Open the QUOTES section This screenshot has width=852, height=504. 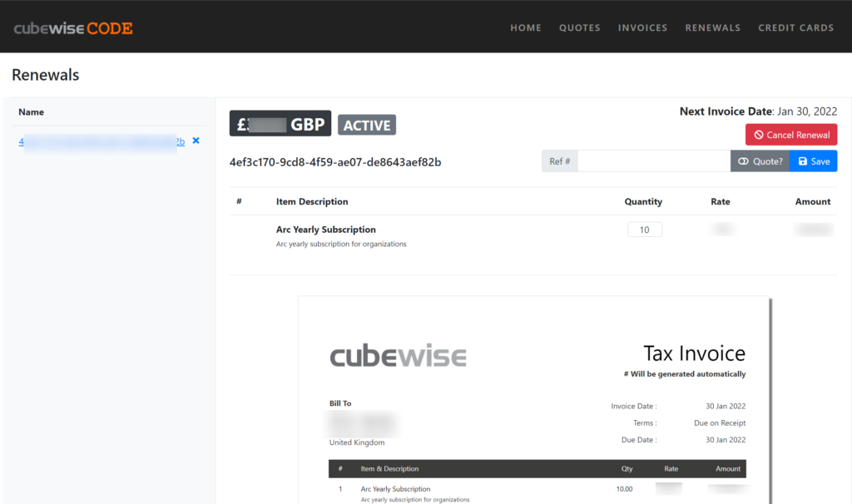[580, 27]
